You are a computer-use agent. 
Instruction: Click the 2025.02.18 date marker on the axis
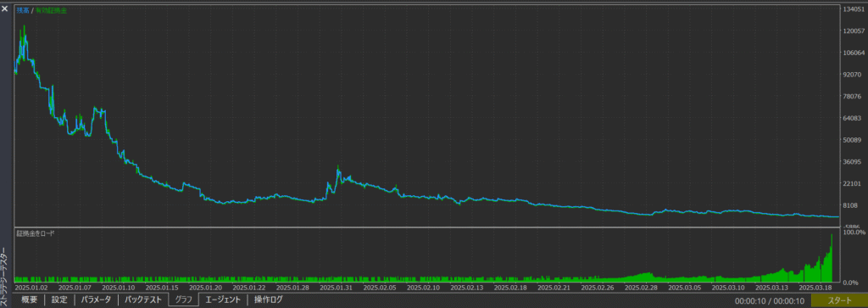point(509,288)
